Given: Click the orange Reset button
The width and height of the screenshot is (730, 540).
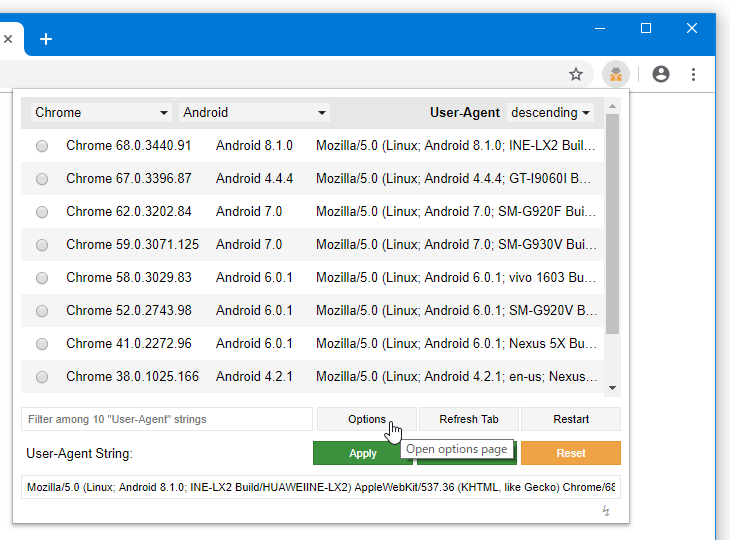Looking at the screenshot, I should 571,453.
